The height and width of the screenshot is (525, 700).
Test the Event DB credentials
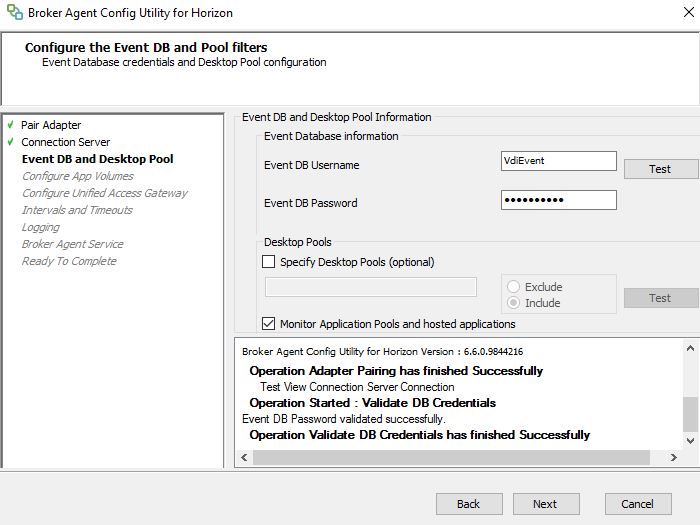[661, 169]
